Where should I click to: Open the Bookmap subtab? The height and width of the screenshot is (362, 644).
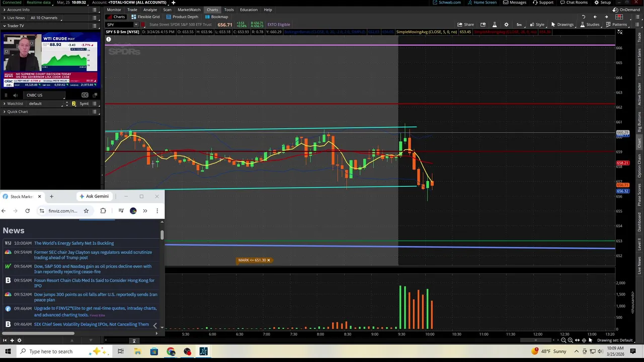216,17
